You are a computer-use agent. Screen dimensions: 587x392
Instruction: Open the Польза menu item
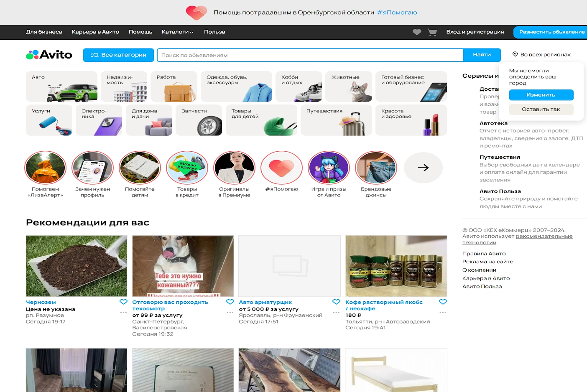pos(214,32)
